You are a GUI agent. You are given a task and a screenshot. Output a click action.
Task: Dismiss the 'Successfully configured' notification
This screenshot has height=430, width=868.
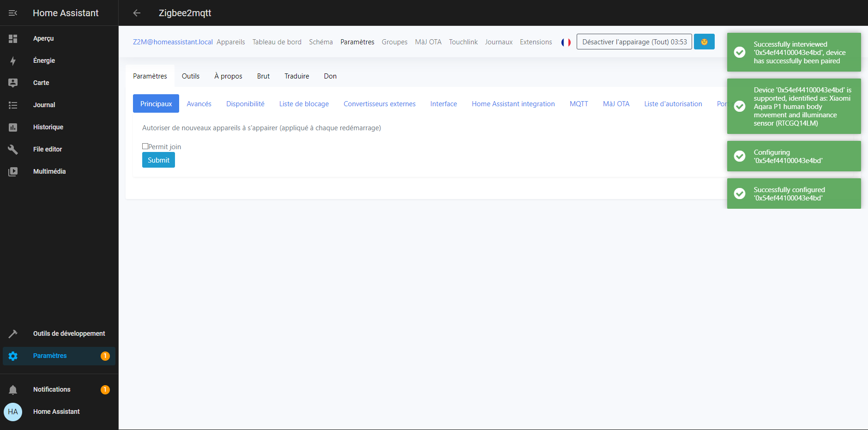794,194
